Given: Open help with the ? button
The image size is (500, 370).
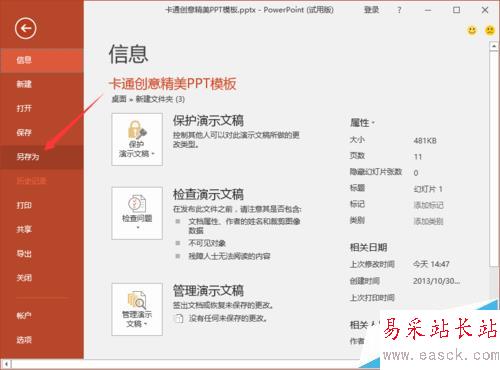Looking at the screenshot, I should pos(399,10).
